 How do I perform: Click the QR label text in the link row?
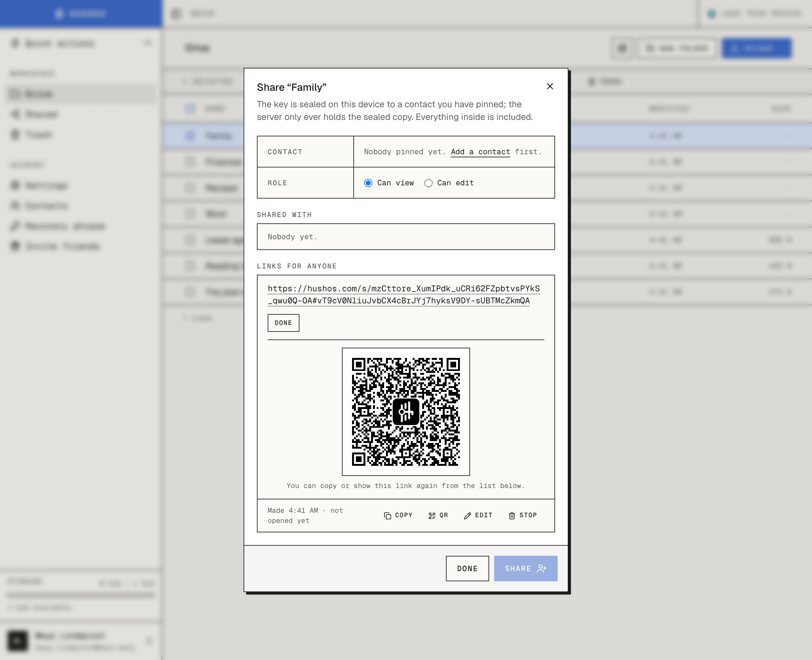point(444,515)
